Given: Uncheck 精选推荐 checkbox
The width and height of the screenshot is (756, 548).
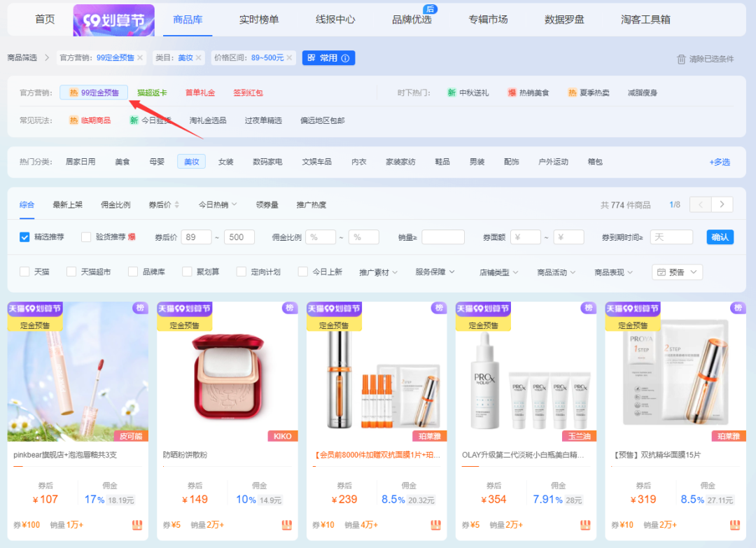Looking at the screenshot, I should (24, 237).
